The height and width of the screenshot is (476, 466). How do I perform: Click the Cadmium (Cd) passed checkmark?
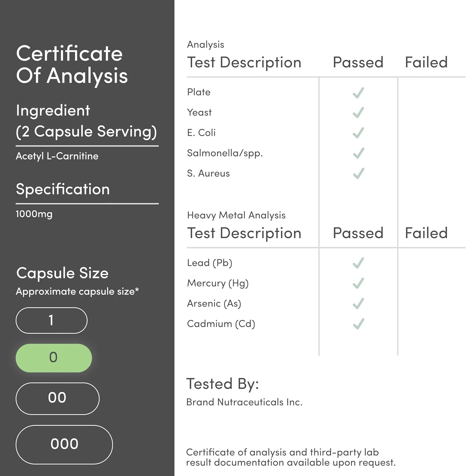[x=358, y=324]
